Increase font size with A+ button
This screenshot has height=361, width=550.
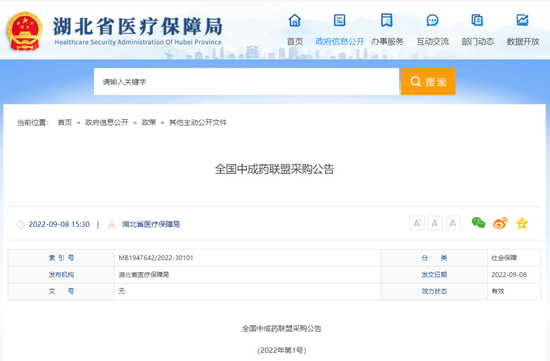click(x=417, y=223)
